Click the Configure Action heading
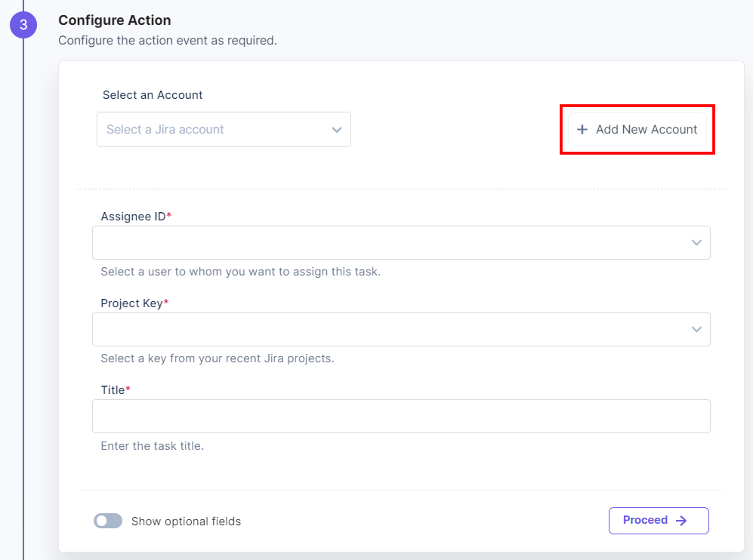Viewport: 753px width, 560px height. coord(115,20)
